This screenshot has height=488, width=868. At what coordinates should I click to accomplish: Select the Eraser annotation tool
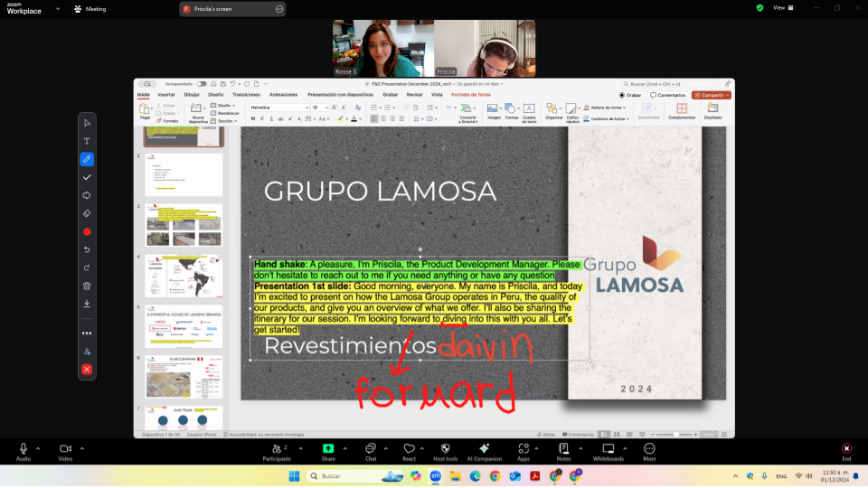coord(87,213)
